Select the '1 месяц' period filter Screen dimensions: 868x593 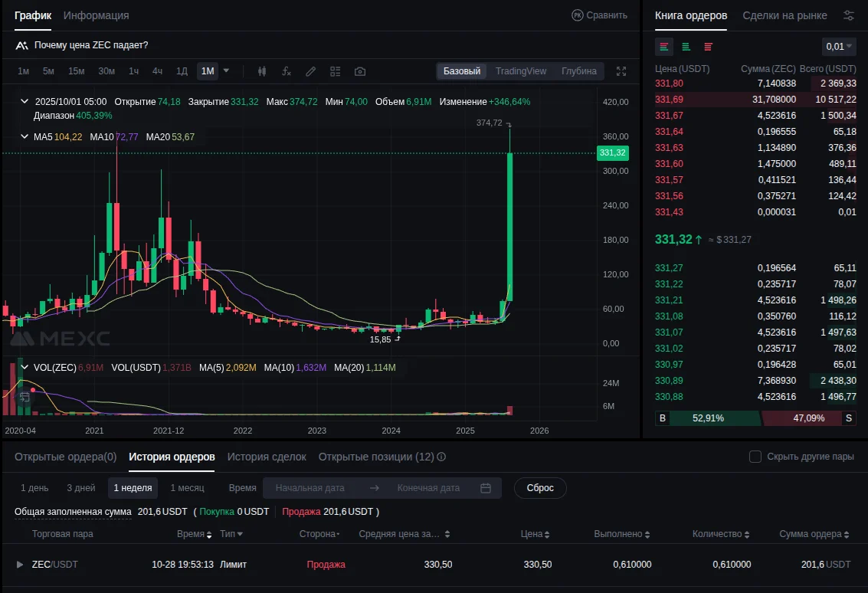187,488
